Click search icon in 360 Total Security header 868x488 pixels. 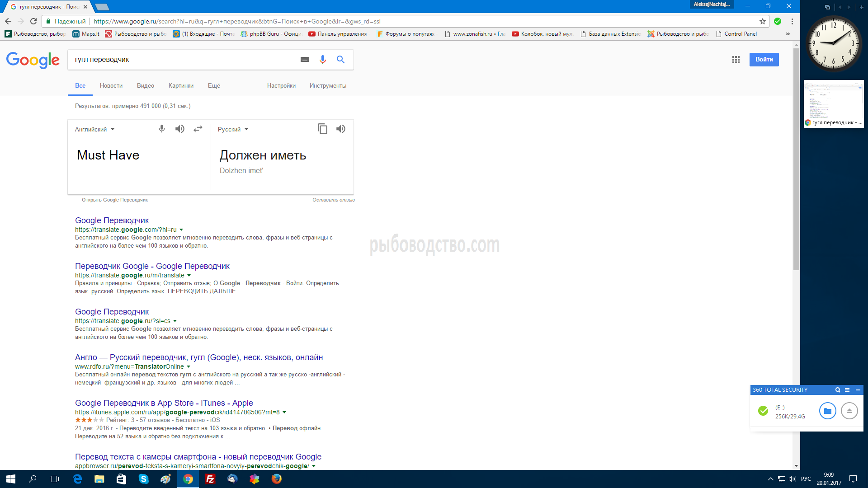click(838, 390)
